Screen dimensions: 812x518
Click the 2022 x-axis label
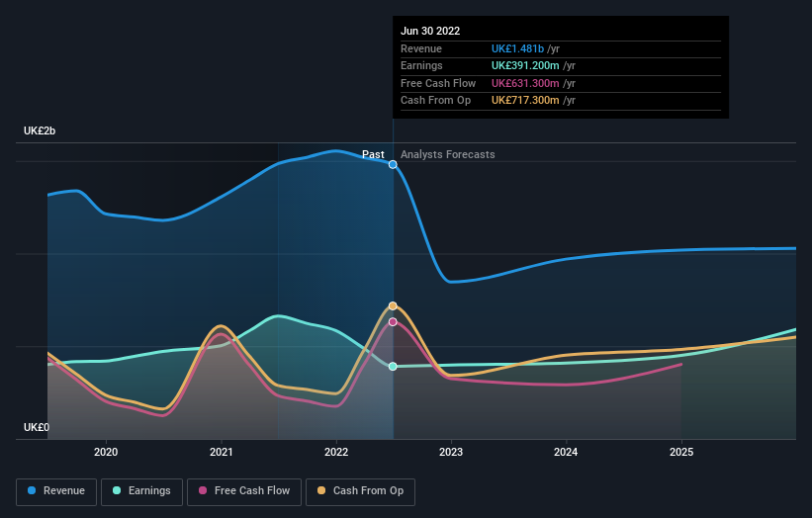pos(336,452)
